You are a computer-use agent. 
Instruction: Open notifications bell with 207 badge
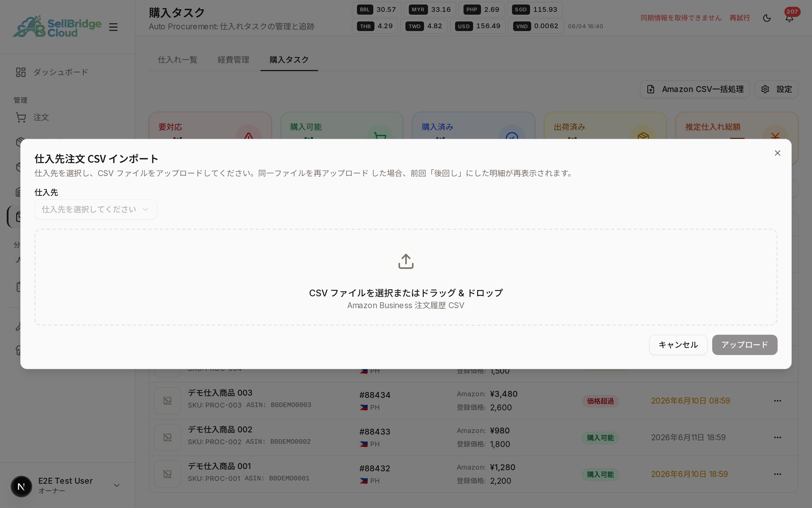(x=789, y=18)
